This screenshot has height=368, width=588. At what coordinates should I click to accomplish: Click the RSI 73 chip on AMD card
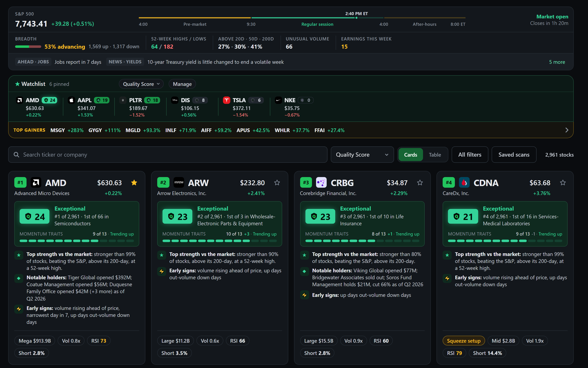pyautogui.click(x=99, y=341)
